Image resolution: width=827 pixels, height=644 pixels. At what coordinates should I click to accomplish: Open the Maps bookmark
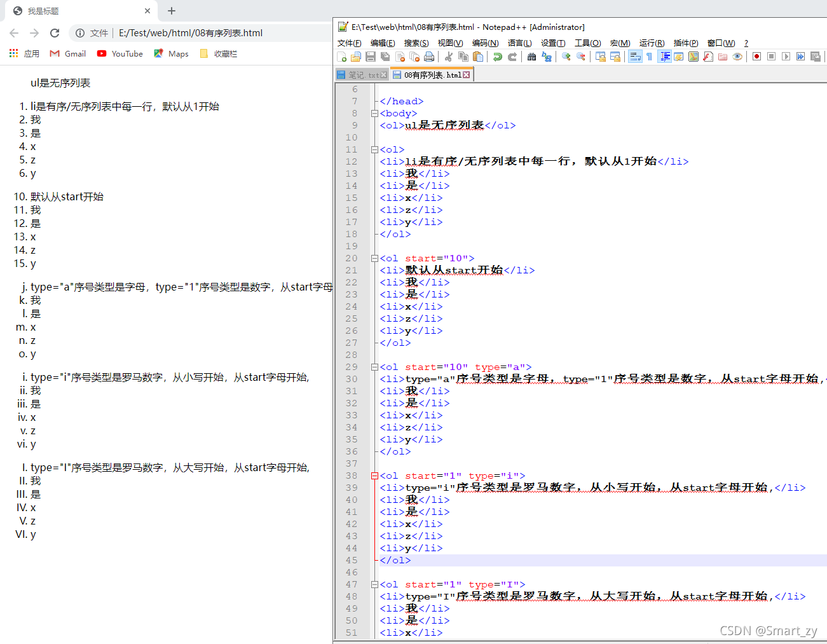pos(171,54)
